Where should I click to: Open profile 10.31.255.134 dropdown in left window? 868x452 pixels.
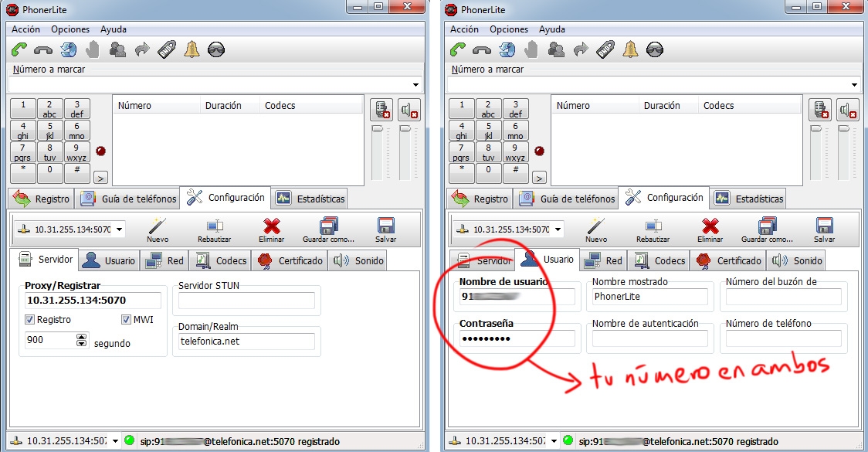click(120, 229)
